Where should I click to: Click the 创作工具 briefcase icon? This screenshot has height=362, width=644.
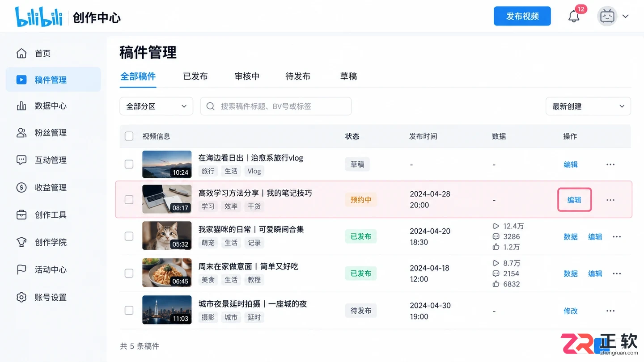click(x=21, y=215)
